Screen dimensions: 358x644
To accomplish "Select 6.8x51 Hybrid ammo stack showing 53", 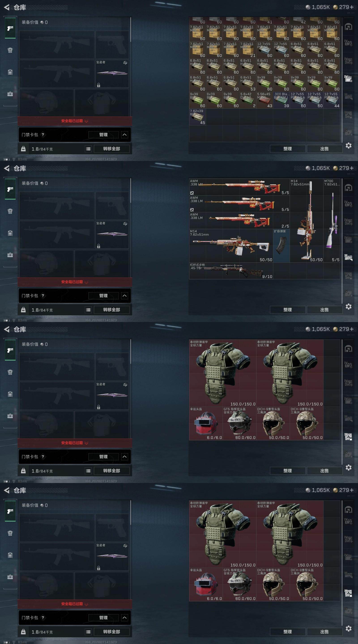I will coord(248,83).
